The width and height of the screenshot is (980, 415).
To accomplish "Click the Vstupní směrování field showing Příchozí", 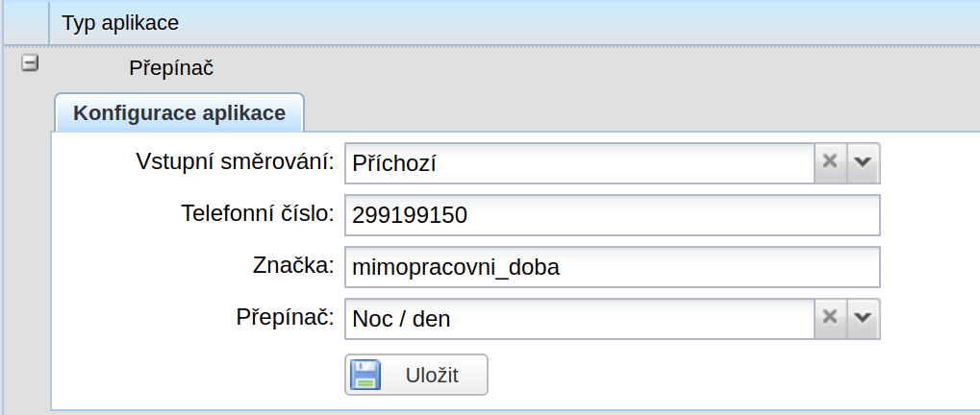I will click(x=579, y=163).
